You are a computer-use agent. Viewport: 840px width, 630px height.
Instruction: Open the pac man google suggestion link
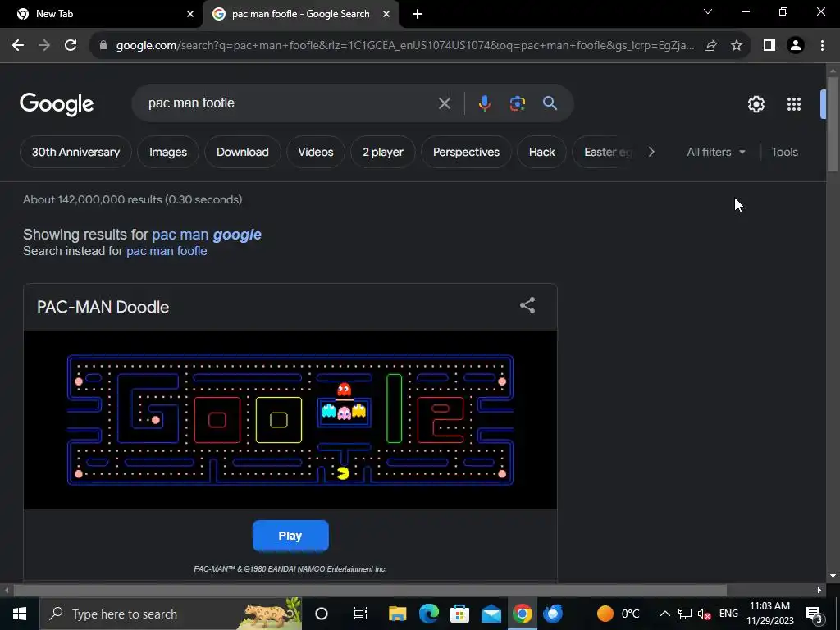206,235
